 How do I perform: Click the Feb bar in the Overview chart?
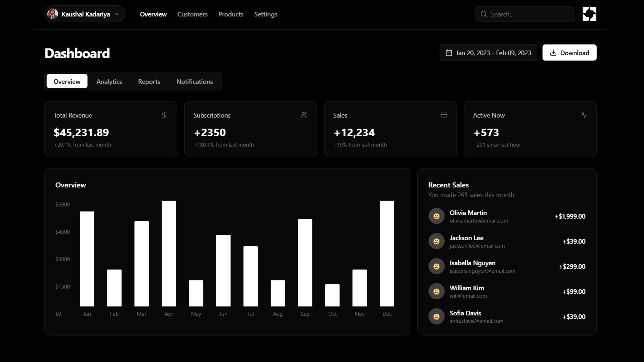click(x=114, y=288)
